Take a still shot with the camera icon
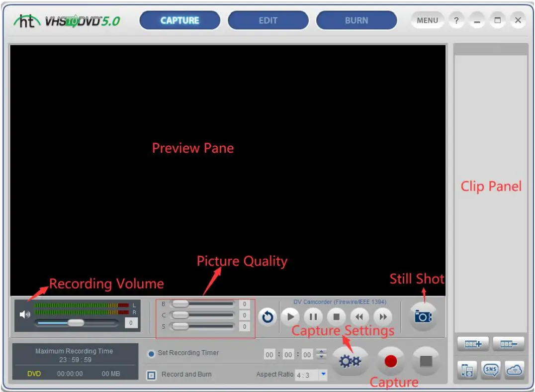 (423, 317)
